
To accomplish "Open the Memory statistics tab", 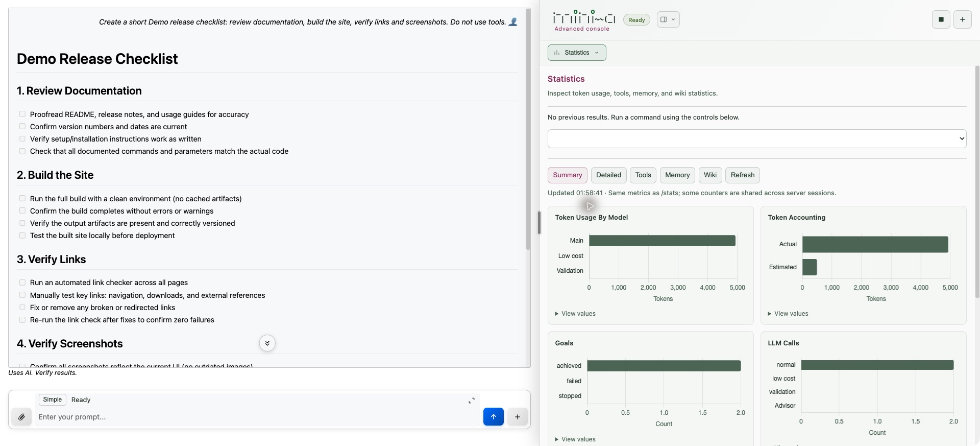I will 677,175.
